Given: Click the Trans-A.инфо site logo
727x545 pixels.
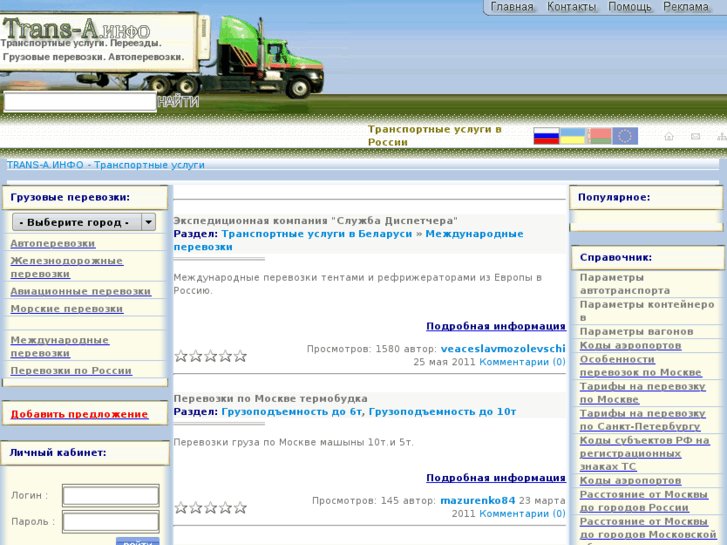Looking at the screenshot, I should 77,29.
